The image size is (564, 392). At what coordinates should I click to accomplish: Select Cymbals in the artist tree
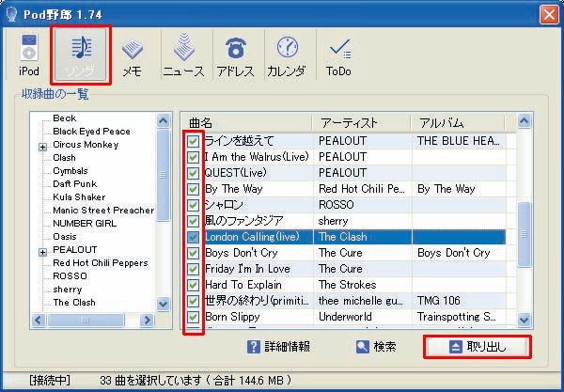70,171
